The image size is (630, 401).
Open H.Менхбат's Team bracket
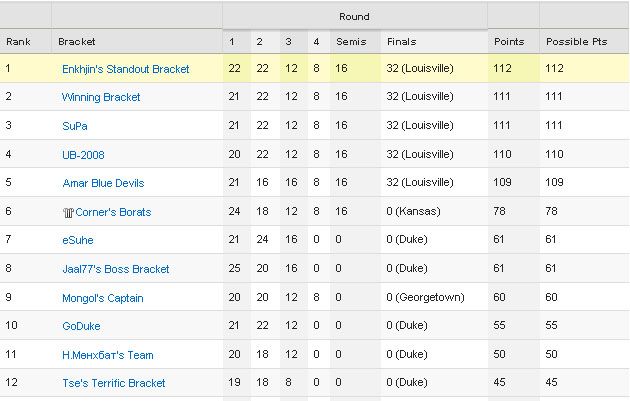point(107,355)
